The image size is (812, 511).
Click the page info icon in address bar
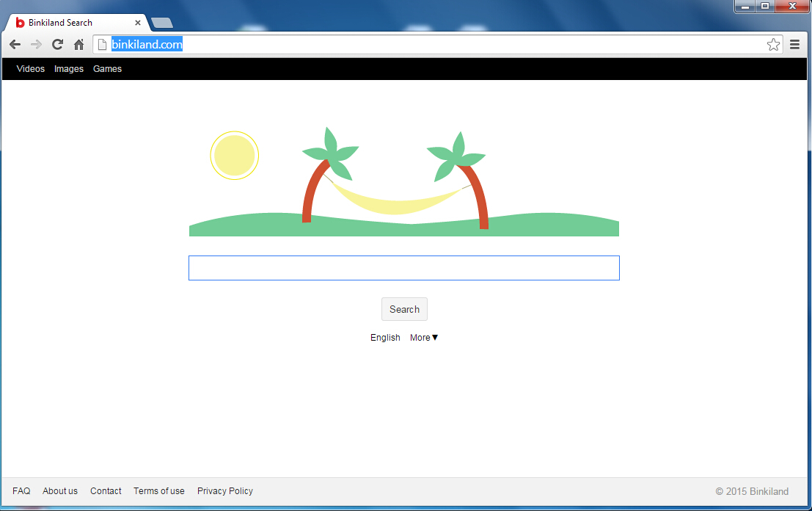tap(102, 45)
